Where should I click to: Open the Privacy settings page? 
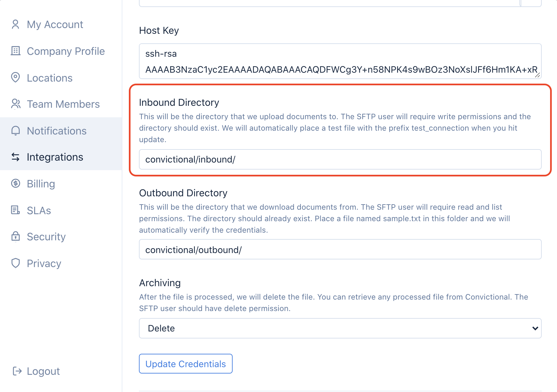[44, 264]
